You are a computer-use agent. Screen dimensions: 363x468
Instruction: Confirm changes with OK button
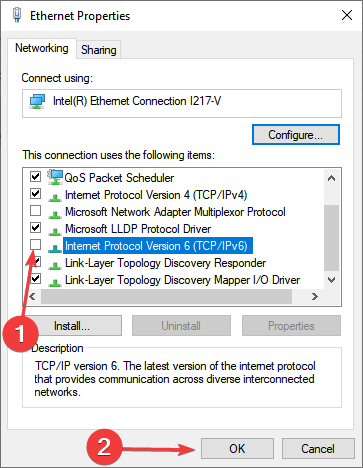[237, 448]
